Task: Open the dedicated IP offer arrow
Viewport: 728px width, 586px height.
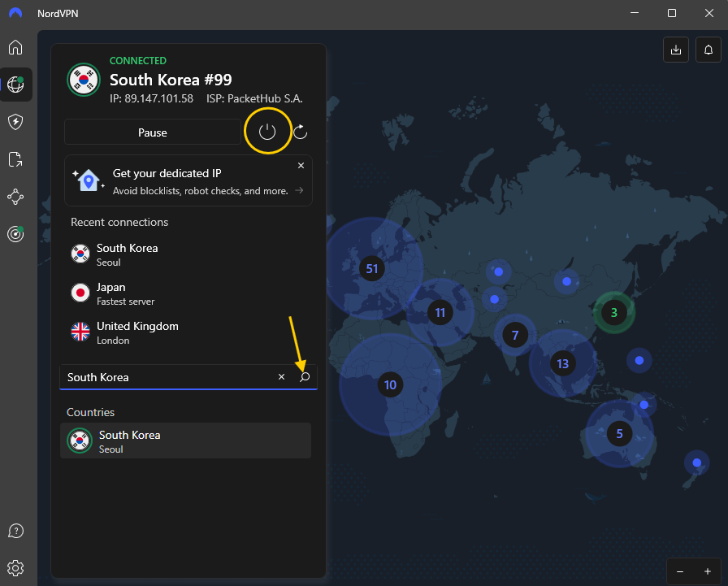Action: pyautogui.click(x=300, y=190)
